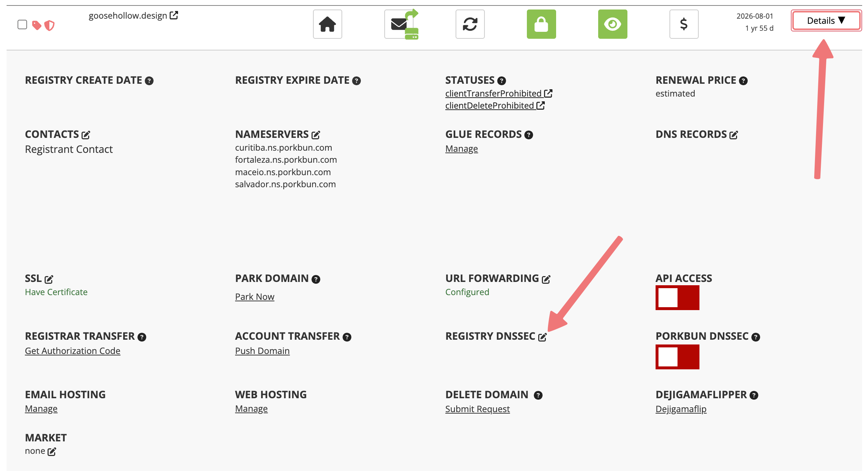The width and height of the screenshot is (868, 471).
Task: Click the green padlock domain lock icon
Action: click(541, 24)
